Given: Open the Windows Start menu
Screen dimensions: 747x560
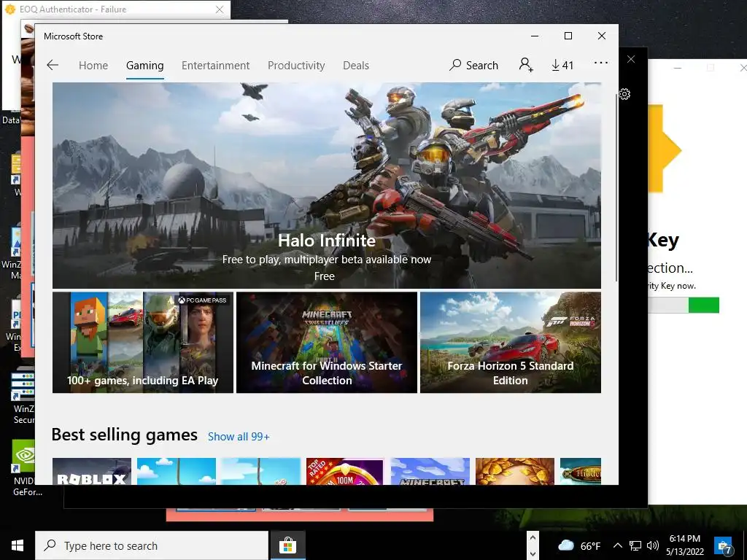Looking at the screenshot, I should click(18, 545).
